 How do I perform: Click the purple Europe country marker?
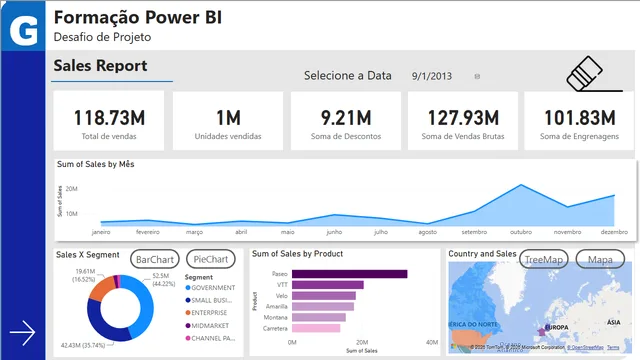point(542,332)
